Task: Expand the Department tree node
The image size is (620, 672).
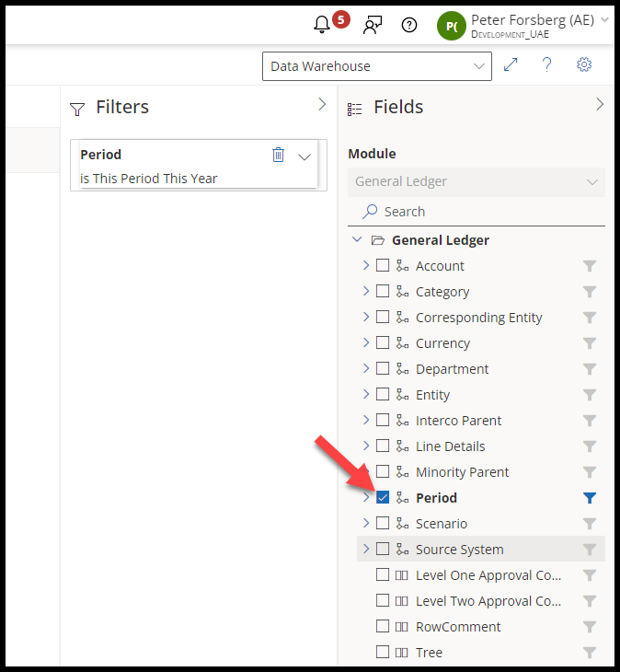Action: 365,369
